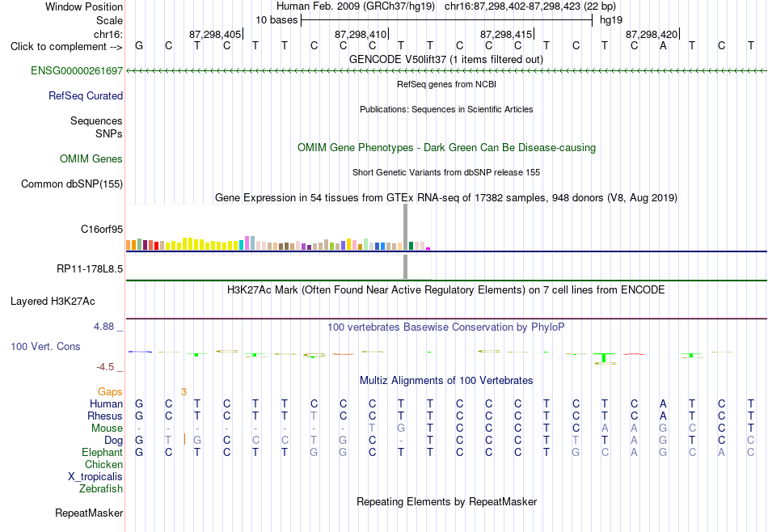This screenshot has width=768, height=532.
Task: Click the 87,298,415 position marker
Action: tap(507, 34)
